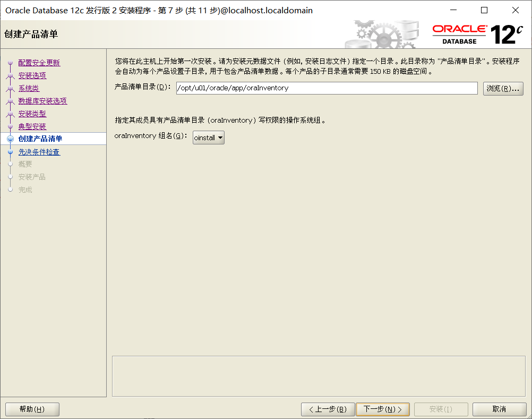Click the 取消 cancel button
Image resolution: width=532 pixels, height=419 pixels.
[x=499, y=409]
